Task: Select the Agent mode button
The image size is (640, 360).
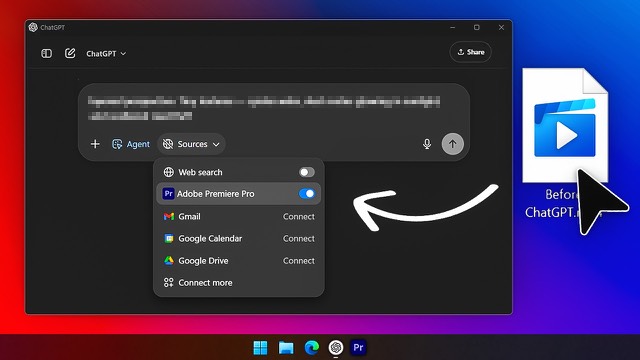Action: click(x=131, y=144)
